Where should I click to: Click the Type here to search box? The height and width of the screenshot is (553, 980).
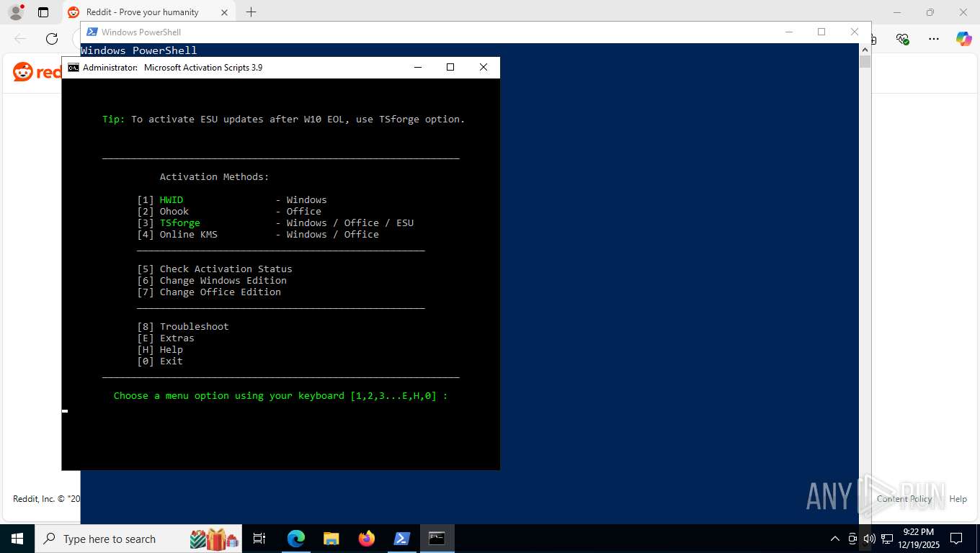click(137, 539)
